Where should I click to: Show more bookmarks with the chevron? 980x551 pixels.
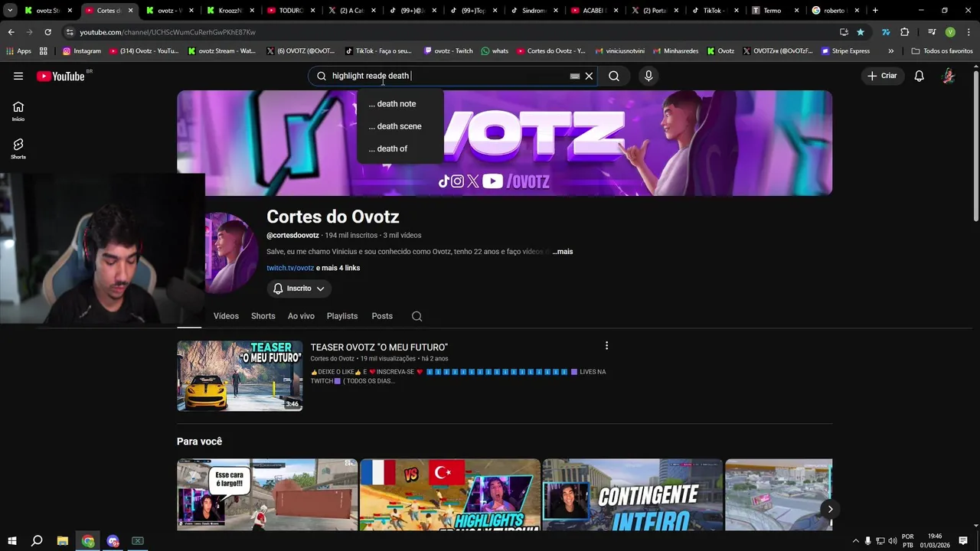[890, 51]
